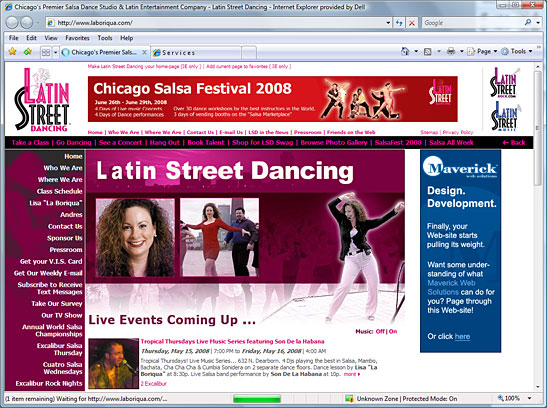Viewport: 547px width, 408px height.
Task: Expand Print options dropdown arrow
Action: tap(462, 52)
